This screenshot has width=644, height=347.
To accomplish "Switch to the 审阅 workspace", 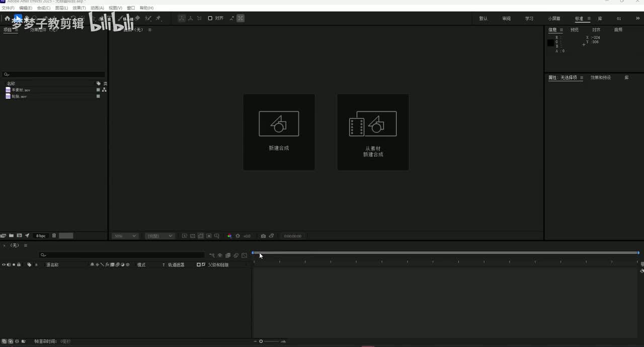I will point(506,19).
